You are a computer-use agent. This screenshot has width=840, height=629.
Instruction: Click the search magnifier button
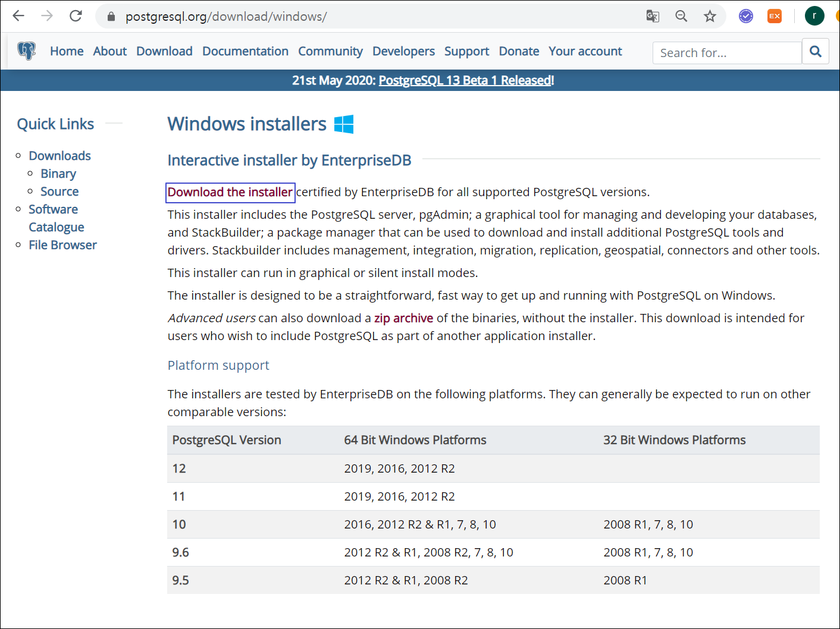coord(816,52)
